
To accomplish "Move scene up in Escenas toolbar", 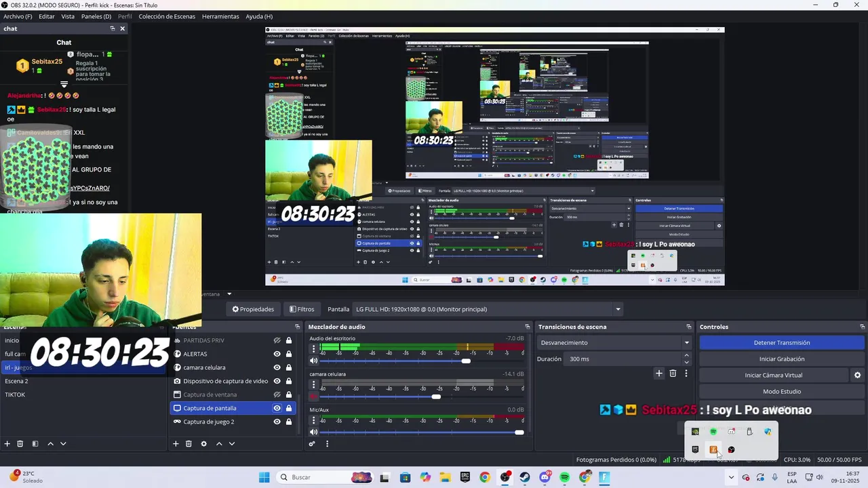I will pyautogui.click(x=50, y=444).
